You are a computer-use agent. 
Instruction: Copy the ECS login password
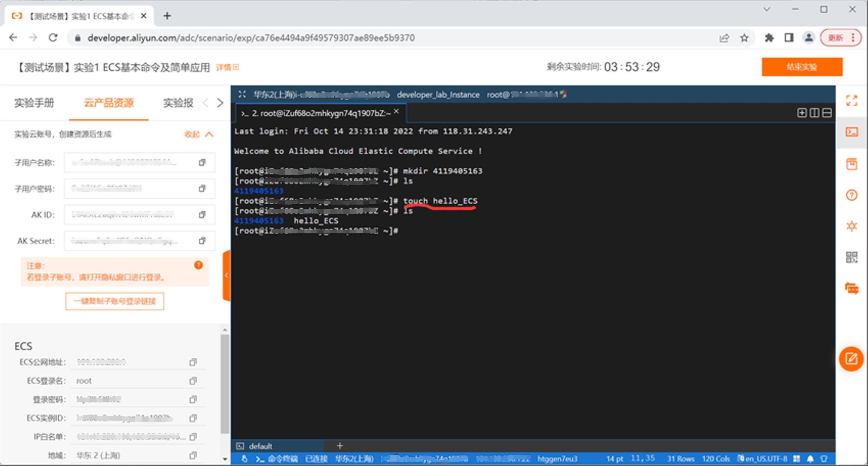(193, 399)
